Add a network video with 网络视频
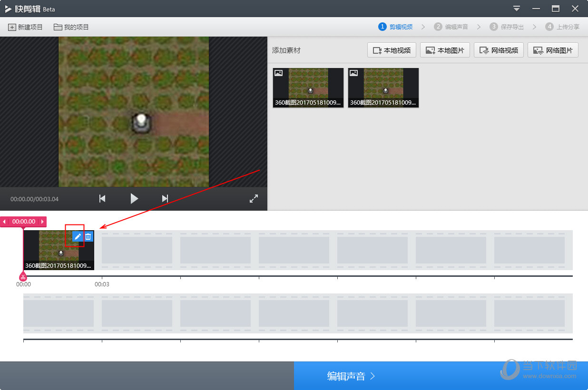 pyautogui.click(x=499, y=50)
